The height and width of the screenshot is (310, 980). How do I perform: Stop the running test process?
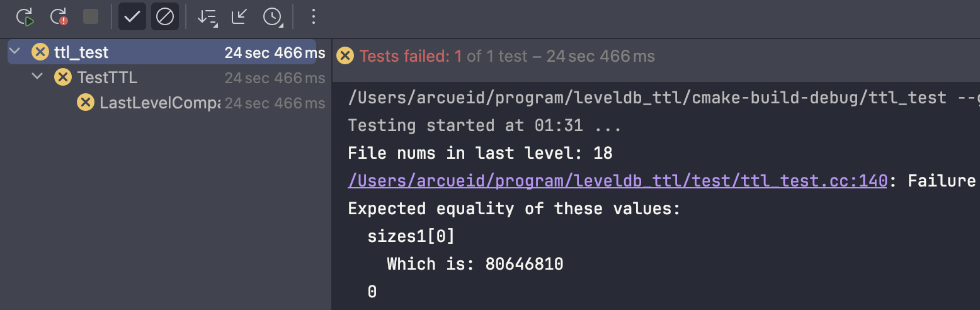coord(91,17)
